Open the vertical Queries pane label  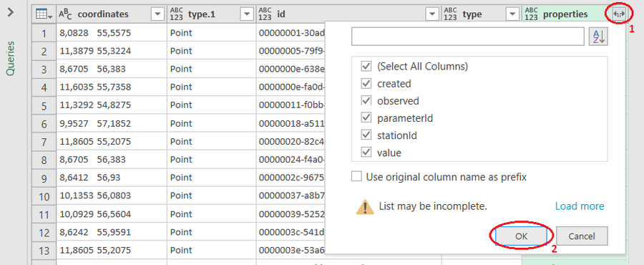pyautogui.click(x=11, y=58)
